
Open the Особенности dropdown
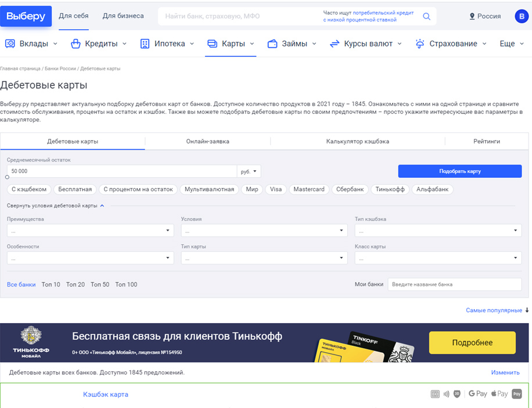[x=90, y=258]
